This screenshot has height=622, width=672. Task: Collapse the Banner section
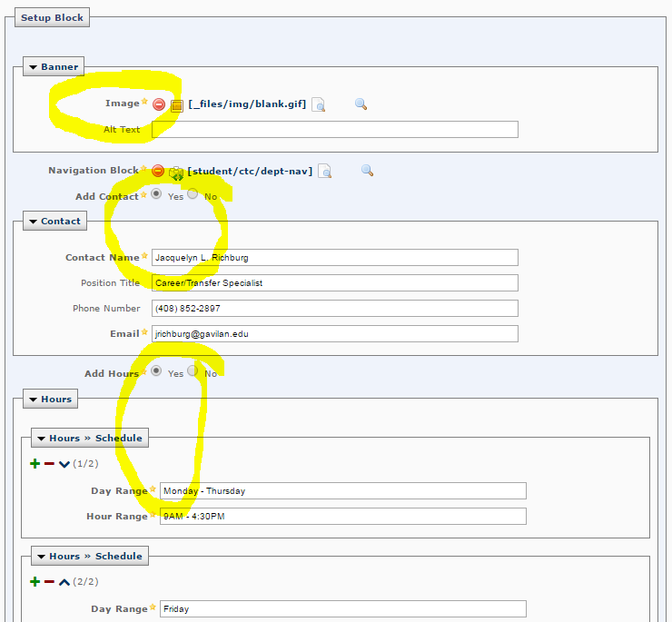click(53, 66)
